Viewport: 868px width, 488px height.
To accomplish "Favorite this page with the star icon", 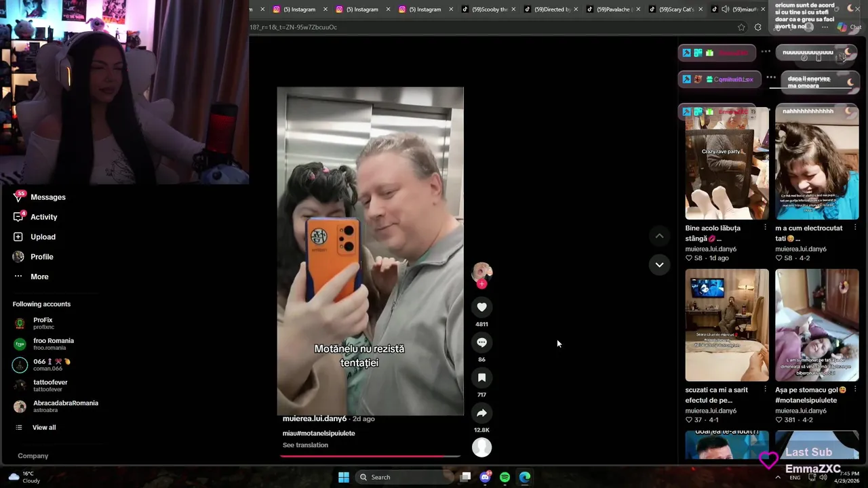I will click(x=741, y=27).
